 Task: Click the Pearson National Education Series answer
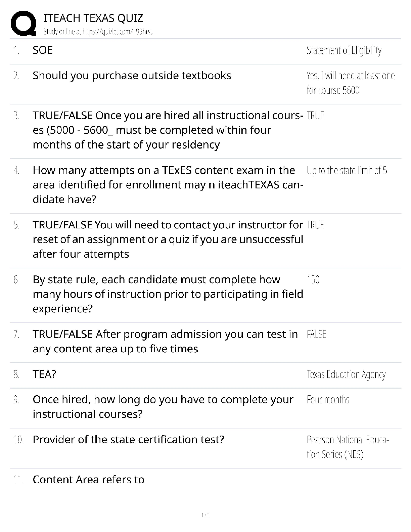[347, 447]
